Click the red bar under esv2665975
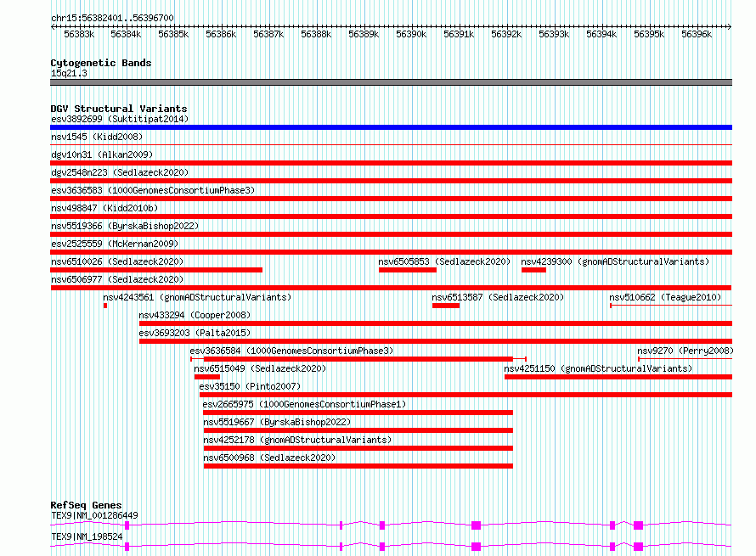The width and height of the screenshot is (756, 556). point(358,413)
